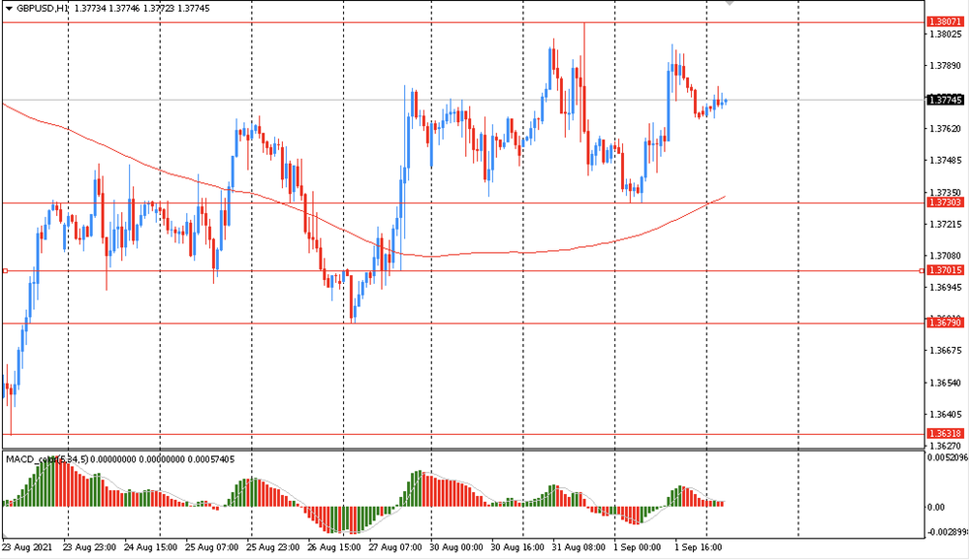The width and height of the screenshot is (969, 560).
Task: Click the 1.36270 price scale value
Action: [946, 446]
